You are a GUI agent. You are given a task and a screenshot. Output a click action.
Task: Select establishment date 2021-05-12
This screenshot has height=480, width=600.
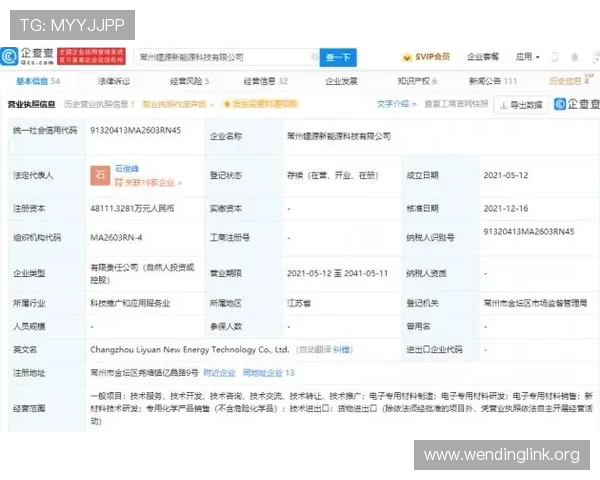pyautogui.click(x=506, y=175)
